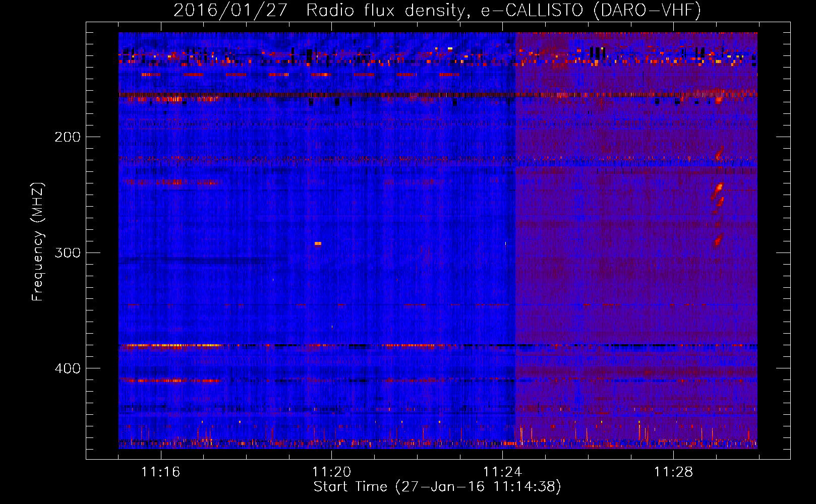This screenshot has height=504, width=816.
Task: Click the 11:16 time tick label
Action: (160, 472)
